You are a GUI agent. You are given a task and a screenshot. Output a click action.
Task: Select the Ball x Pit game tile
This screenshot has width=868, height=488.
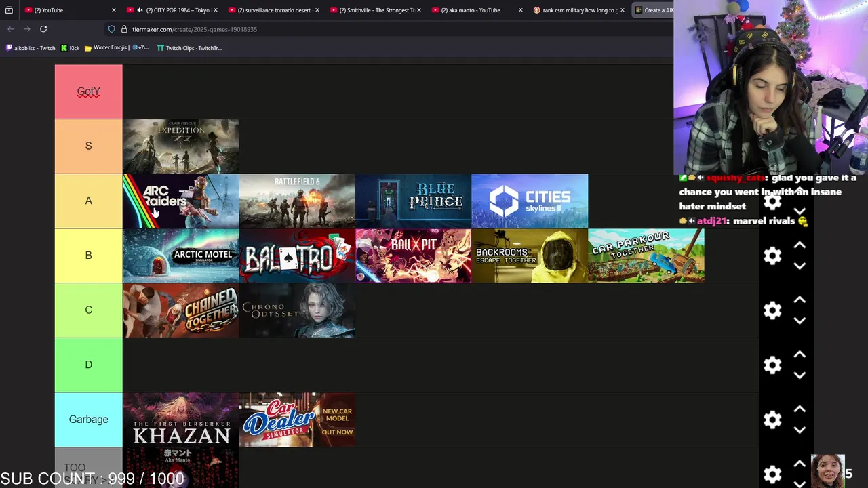(414, 256)
